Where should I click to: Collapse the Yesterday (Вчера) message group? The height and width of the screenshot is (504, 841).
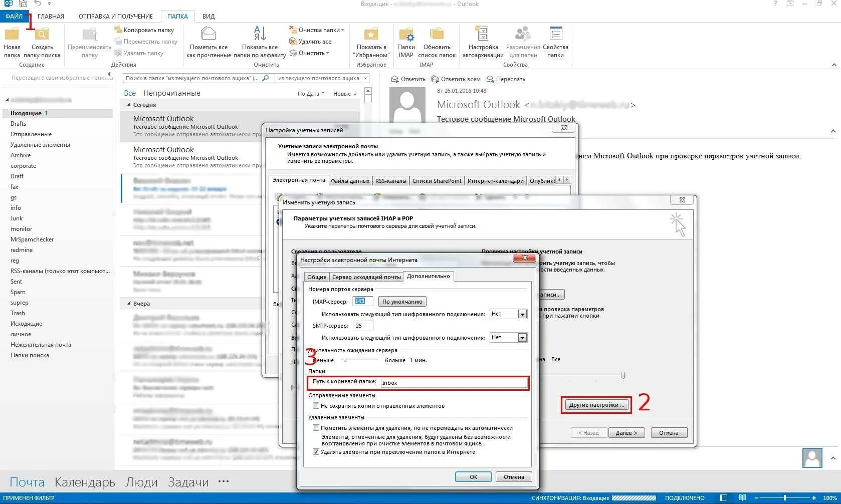pyautogui.click(x=129, y=304)
